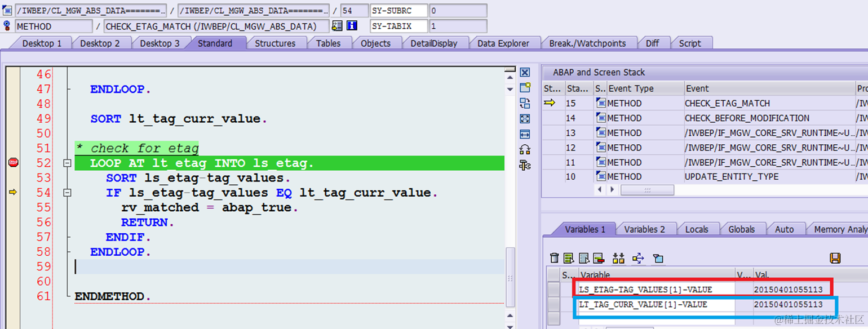
Task: Save variables with the floppy disk icon
Action: pos(835,258)
